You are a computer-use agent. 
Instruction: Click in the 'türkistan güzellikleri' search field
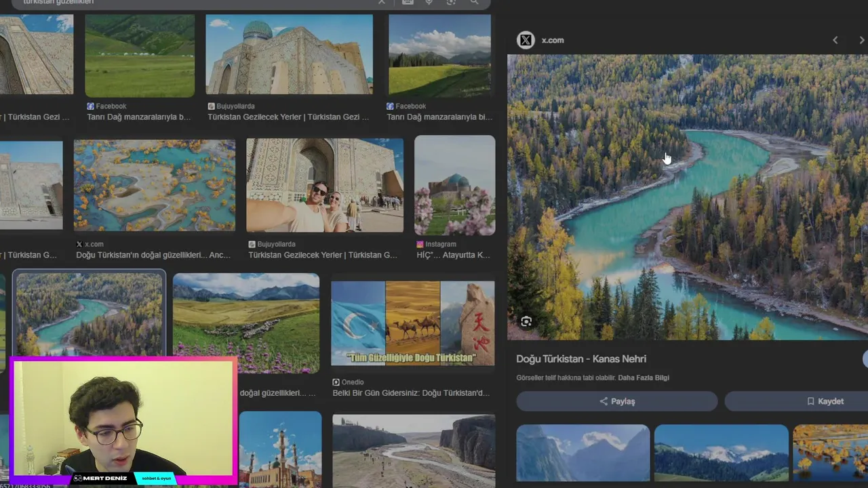[197, 2]
